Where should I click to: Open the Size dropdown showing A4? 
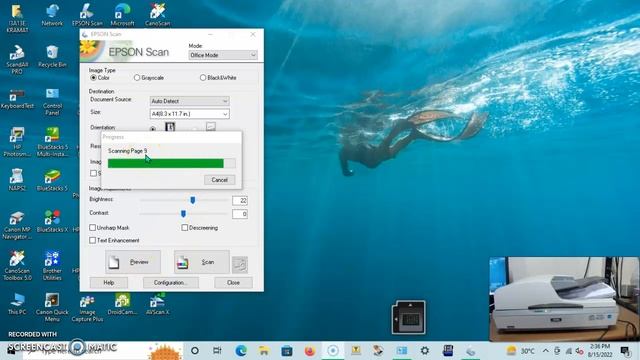189,114
